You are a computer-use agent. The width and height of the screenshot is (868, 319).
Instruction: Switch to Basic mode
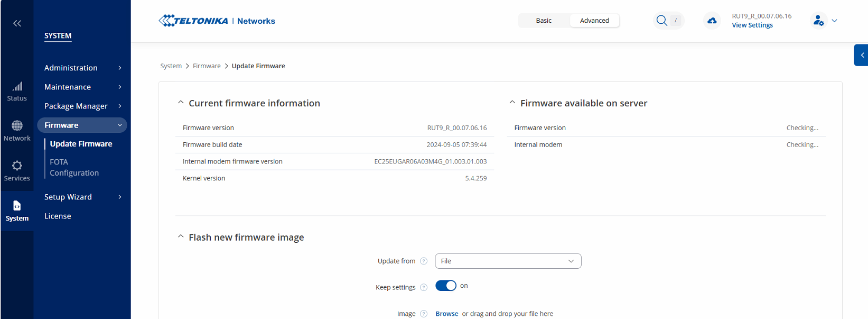[x=544, y=21]
